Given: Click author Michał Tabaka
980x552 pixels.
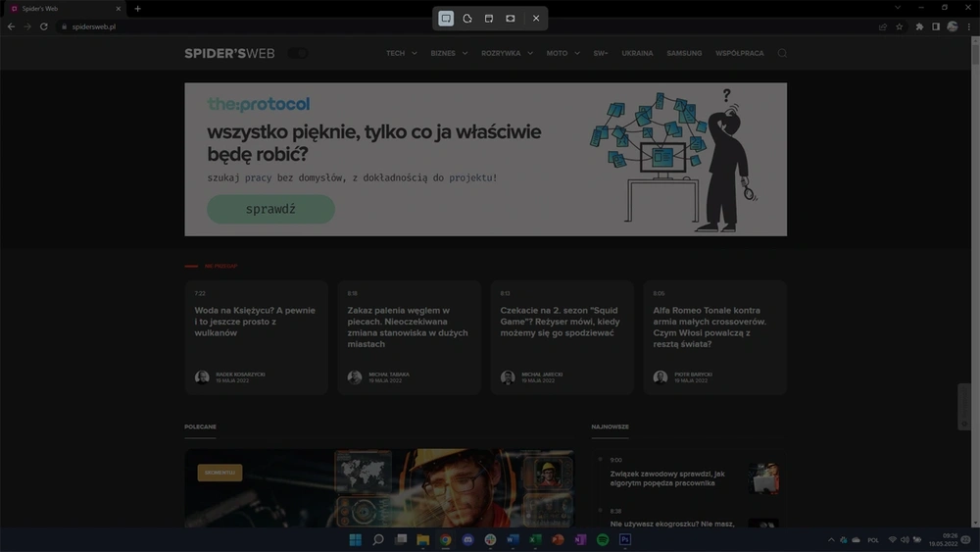Looking at the screenshot, I should coord(389,375).
